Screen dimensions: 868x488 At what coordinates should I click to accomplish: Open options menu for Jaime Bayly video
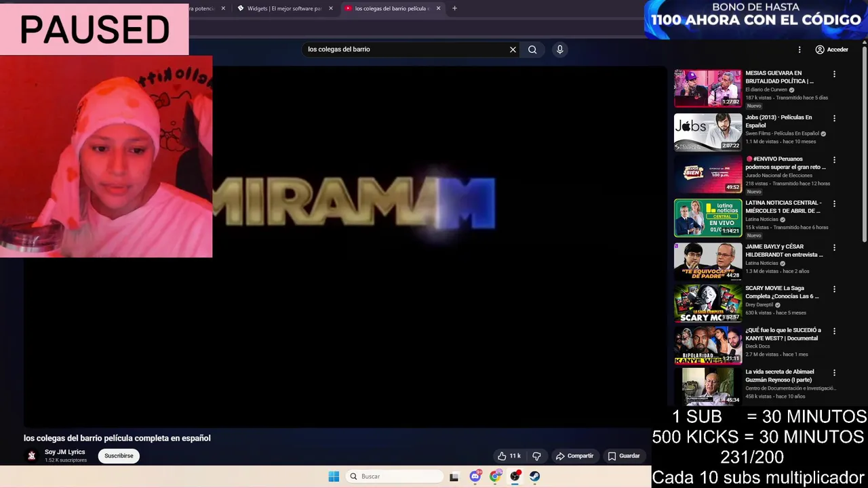834,247
